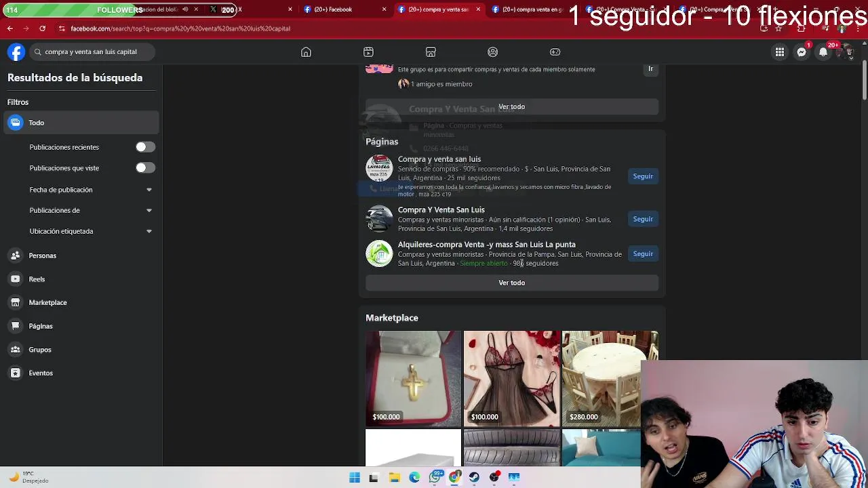Viewport: 868px width, 488px height.
Task: Go forward in the browser
Action: [26, 28]
